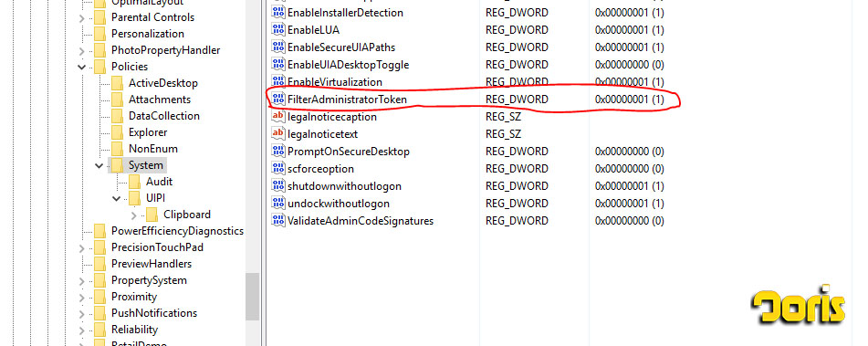Expand the Proximity key

[82, 298]
